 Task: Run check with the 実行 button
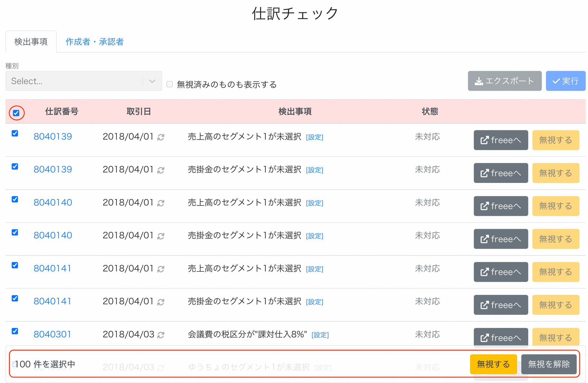pyautogui.click(x=565, y=81)
